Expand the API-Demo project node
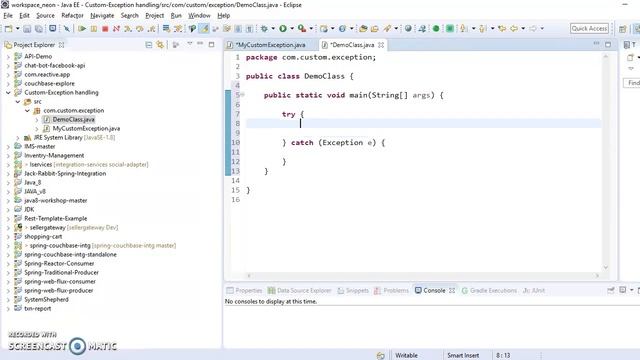Screen dimensions: 640x360 8,56
